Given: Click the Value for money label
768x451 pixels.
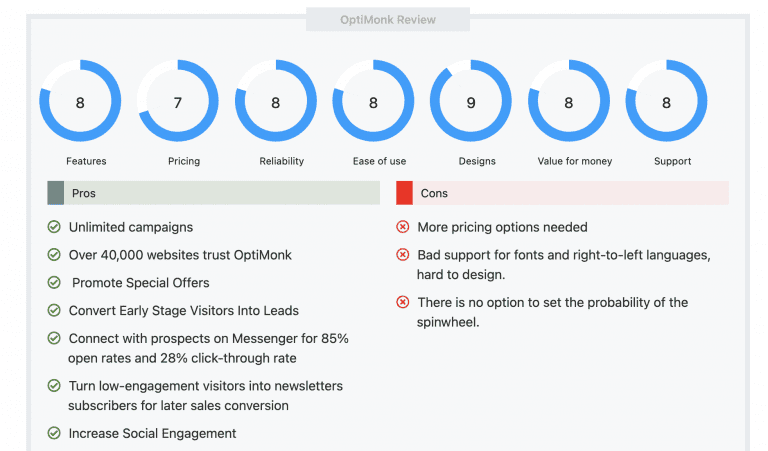Looking at the screenshot, I should [x=575, y=161].
